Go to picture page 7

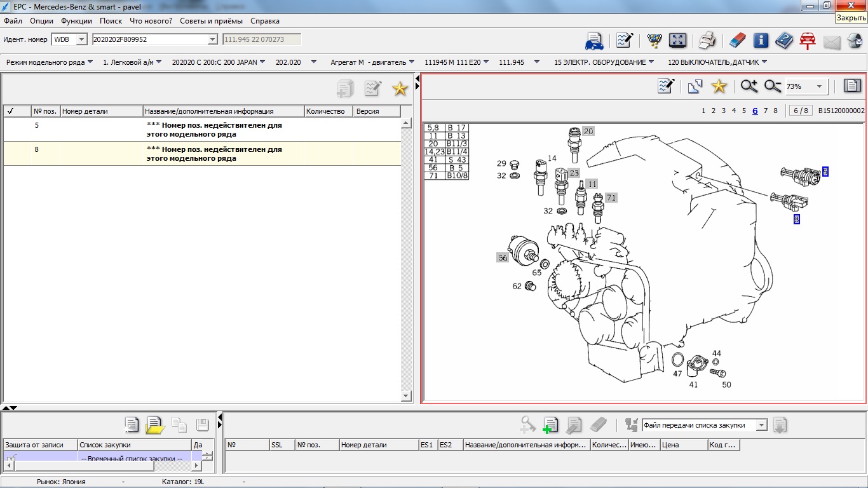click(766, 111)
